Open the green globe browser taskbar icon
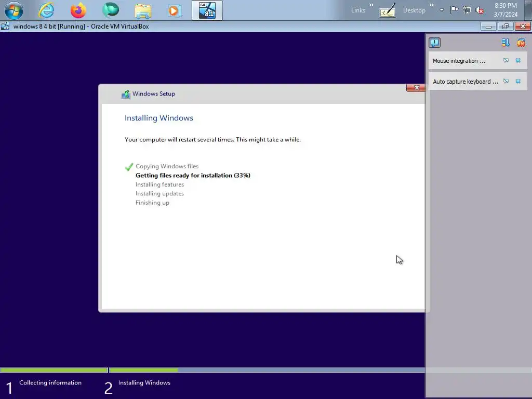Viewport: 532px width, 399px height. coord(111,10)
